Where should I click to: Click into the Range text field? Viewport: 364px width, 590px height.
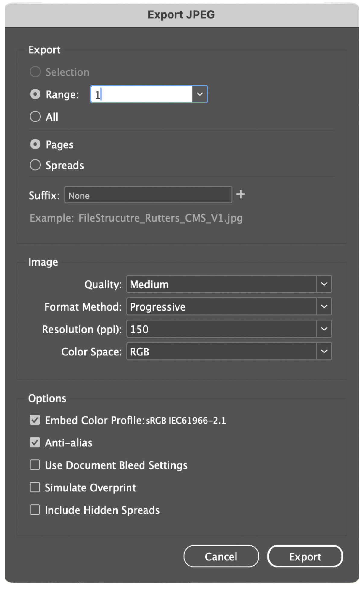point(141,94)
